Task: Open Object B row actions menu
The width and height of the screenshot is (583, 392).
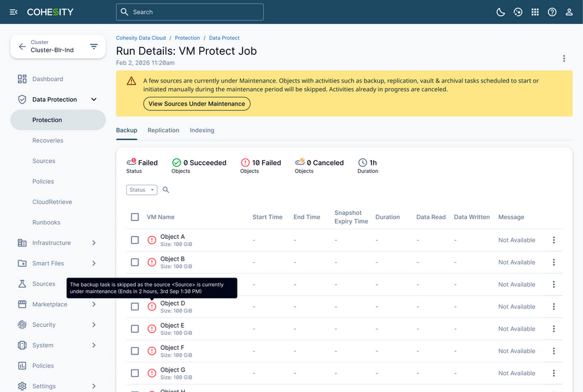Action: pos(554,262)
